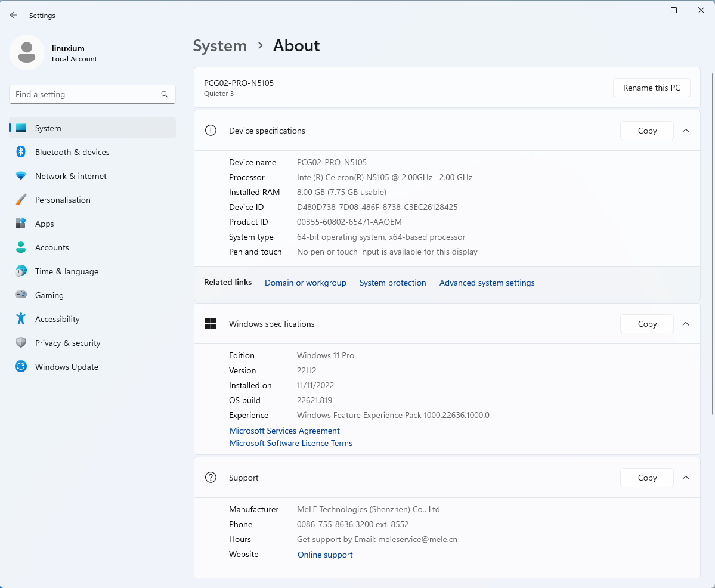Click the Phone value 0086-755-8636 3200

coord(353,525)
